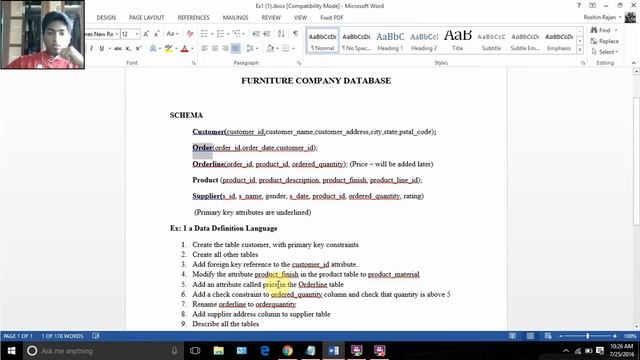The width and height of the screenshot is (640, 360).
Task: Click the Cortana search box
Action: click(x=102, y=351)
